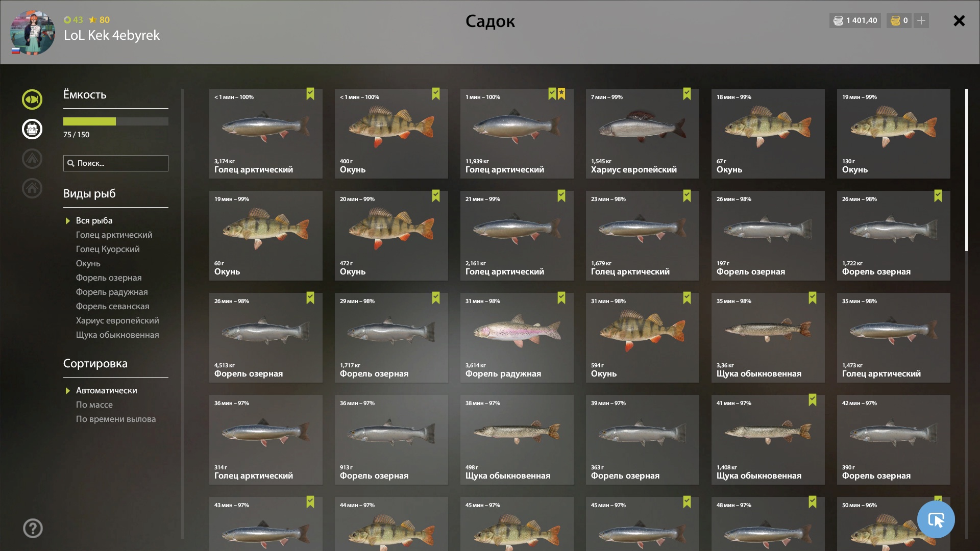Choose Автоматически sorting option
Screen dimensions: 980x551
pos(106,390)
